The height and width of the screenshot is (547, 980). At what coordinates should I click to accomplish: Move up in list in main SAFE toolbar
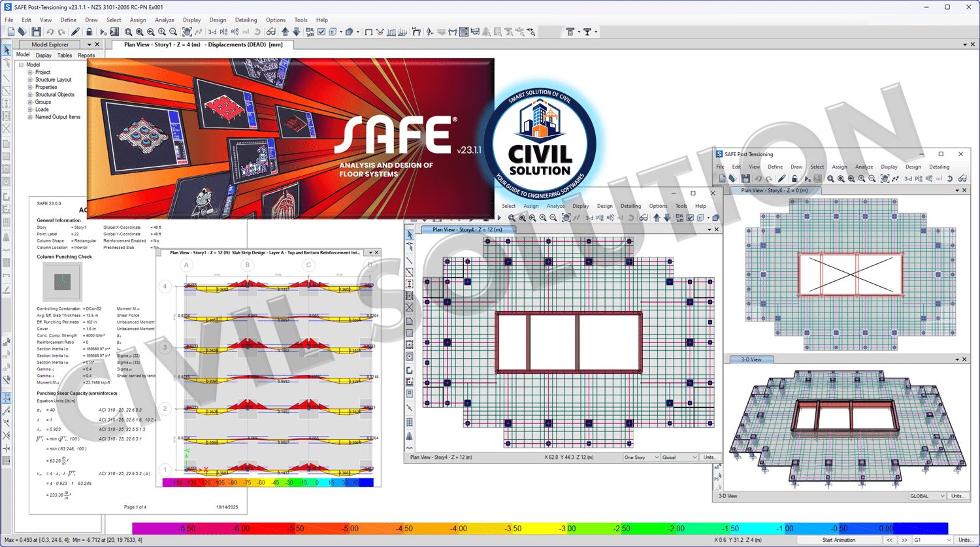tap(286, 32)
